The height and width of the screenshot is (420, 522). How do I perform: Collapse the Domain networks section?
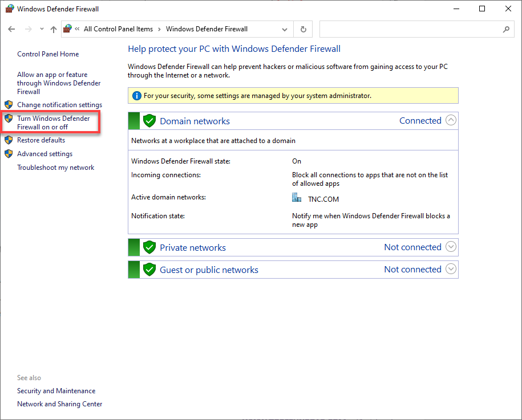(451, 120)
